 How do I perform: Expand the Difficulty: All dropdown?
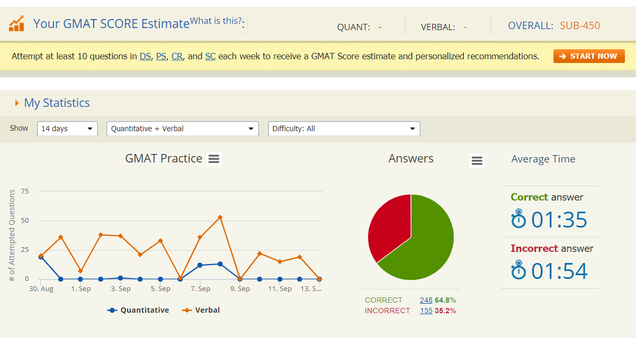(x=344, y=129)
